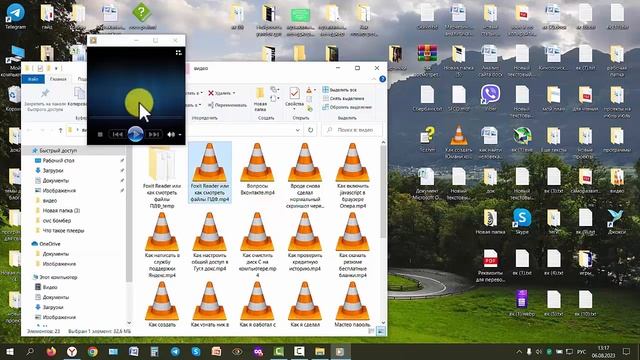Click the navigation pane vertical scrollbar

pyautogui.click(x=129, y=215)
